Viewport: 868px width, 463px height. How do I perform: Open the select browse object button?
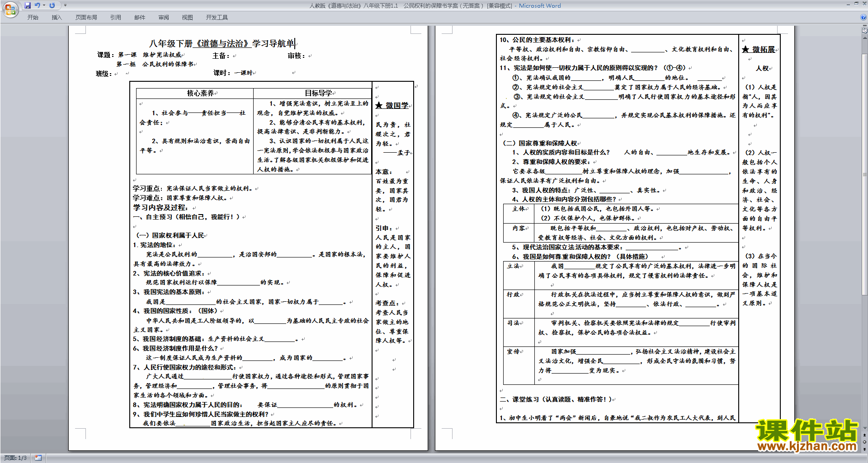coord(865,442)
